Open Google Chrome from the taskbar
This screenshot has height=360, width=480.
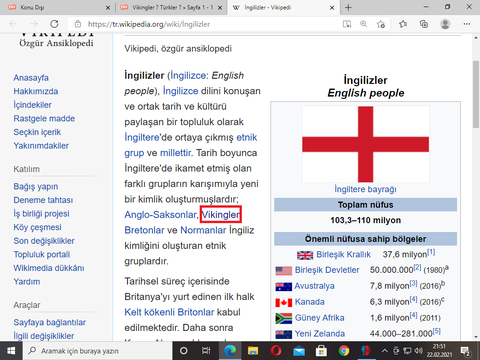[344, 351]
